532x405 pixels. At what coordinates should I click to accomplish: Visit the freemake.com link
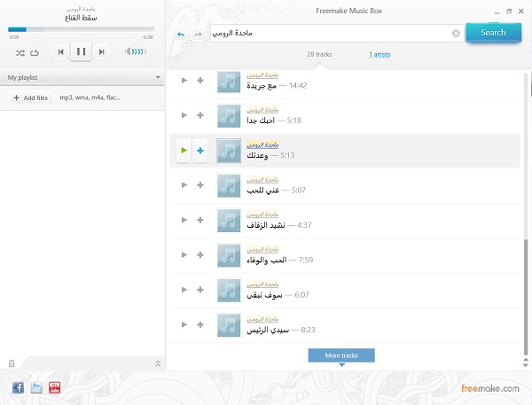click(490, 388)
